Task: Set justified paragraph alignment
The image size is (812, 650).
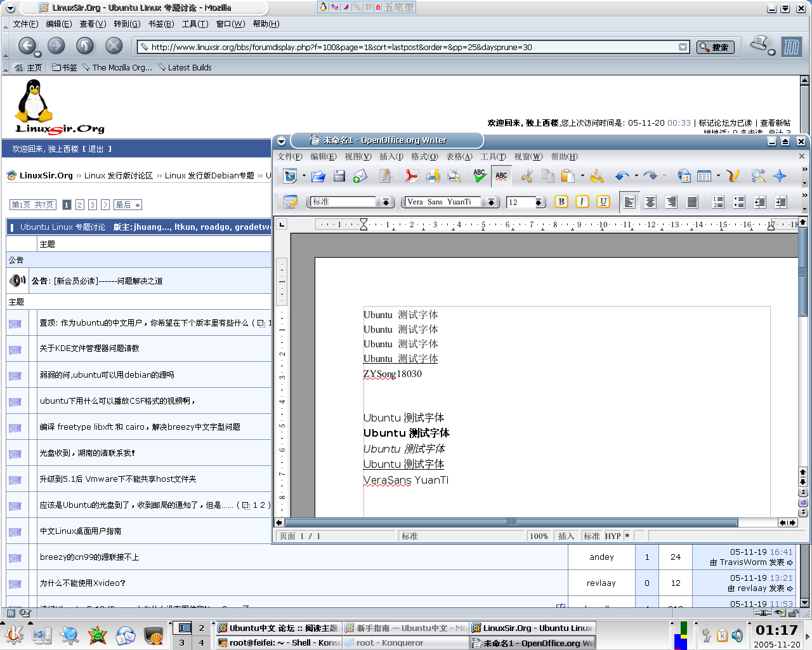Action: tap(693, 202)
